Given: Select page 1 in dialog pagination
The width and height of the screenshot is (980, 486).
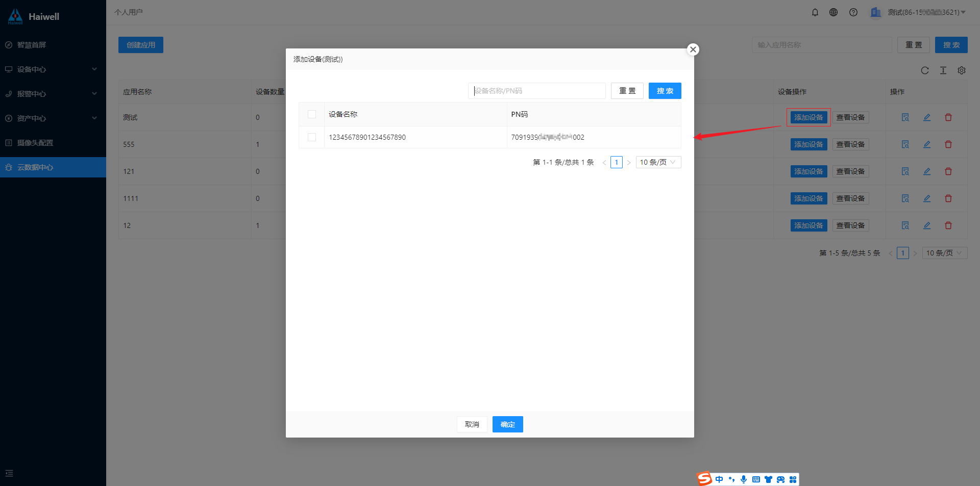Looking at the screenshot, I should click(617, 163).
